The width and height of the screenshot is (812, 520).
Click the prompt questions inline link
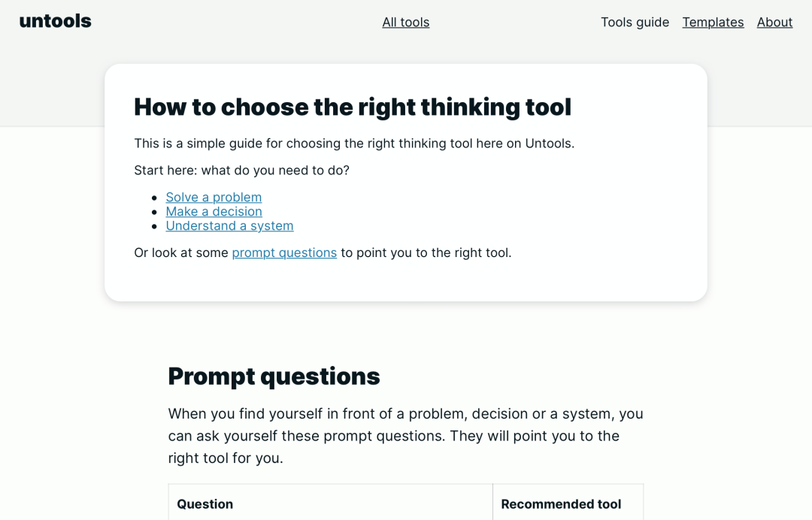(x=284, y=252)
